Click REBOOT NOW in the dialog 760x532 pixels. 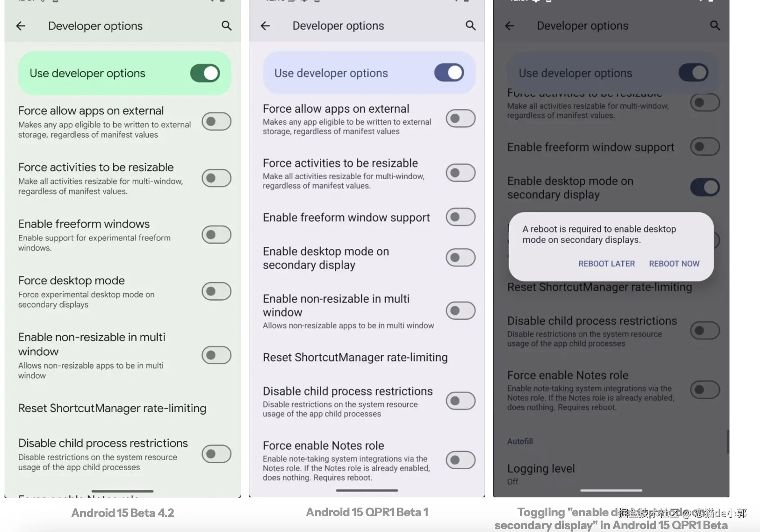674,264
